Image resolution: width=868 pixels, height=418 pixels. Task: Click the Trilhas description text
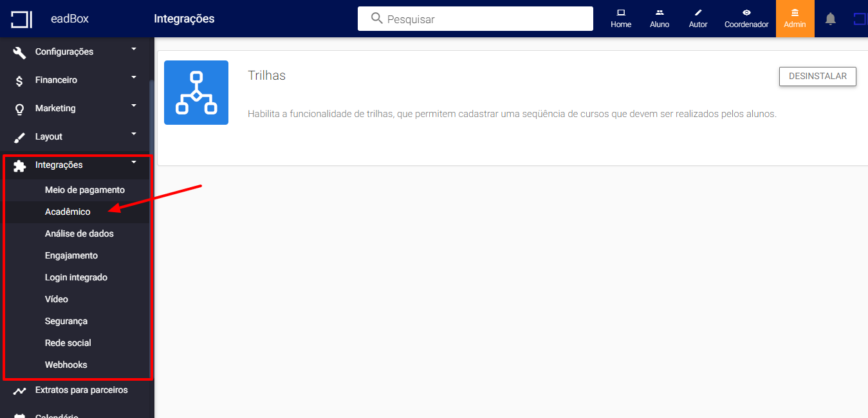(x=512, y=114)
